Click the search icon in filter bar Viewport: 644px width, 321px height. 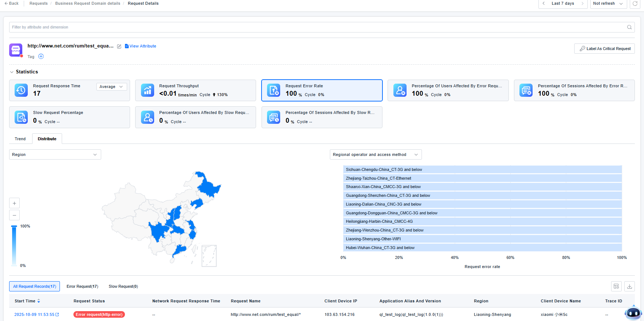point(629,27)
